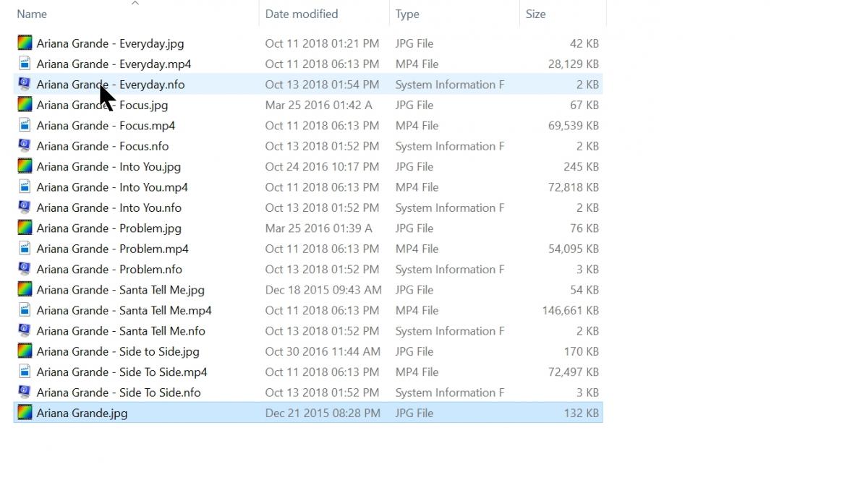Click the image icon of Ariana Grande.jpg
Image resolution: width=868 pixels, height=480 pixels.
(x=25, y=413)
